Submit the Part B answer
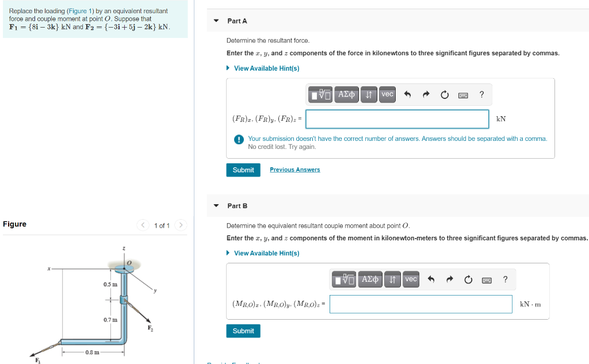589x364 pixels. tap(243, 331)
